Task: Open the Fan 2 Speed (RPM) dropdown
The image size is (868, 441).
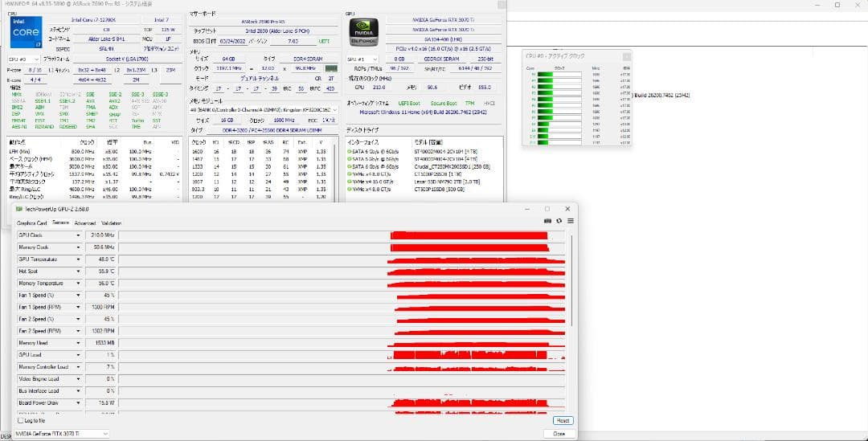Action: click(x=78, y=331)
